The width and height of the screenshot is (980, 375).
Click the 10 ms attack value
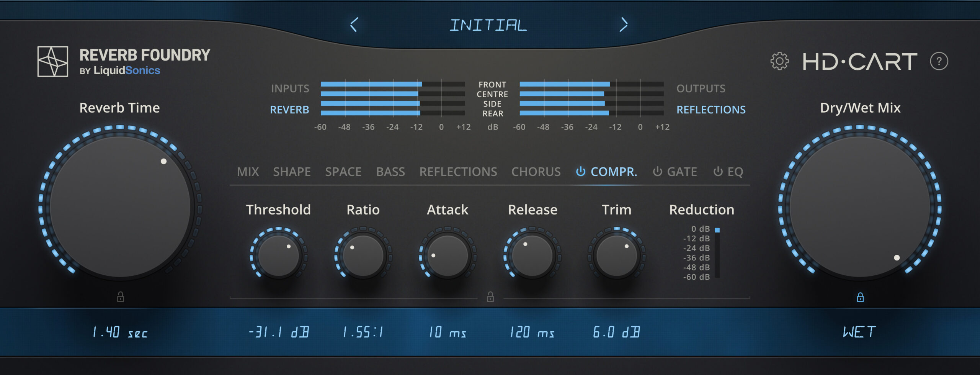point(448,332)
